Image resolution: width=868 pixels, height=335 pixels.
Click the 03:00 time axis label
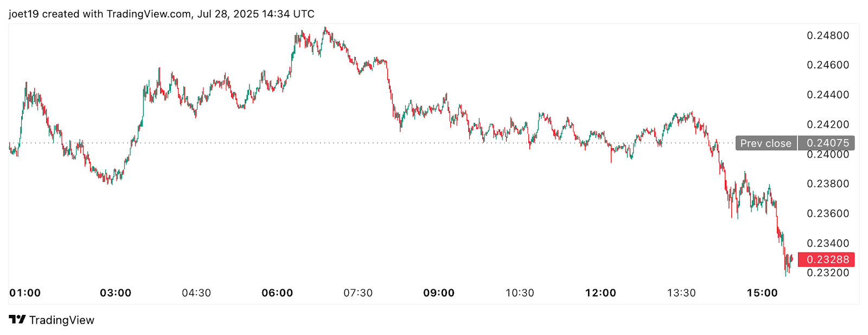pyautogui.click(x=116, y=293)
